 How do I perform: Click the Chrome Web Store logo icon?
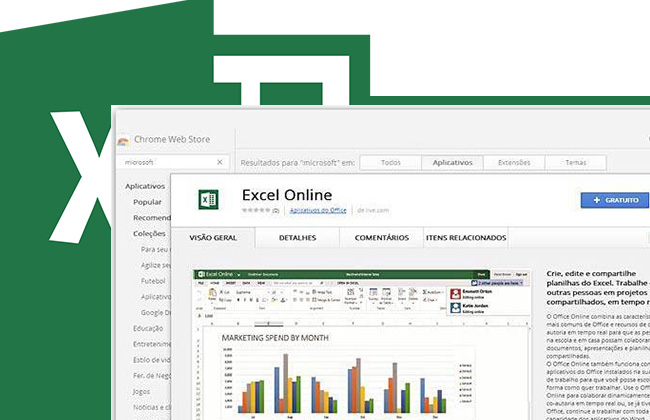[x=123, y=142]
